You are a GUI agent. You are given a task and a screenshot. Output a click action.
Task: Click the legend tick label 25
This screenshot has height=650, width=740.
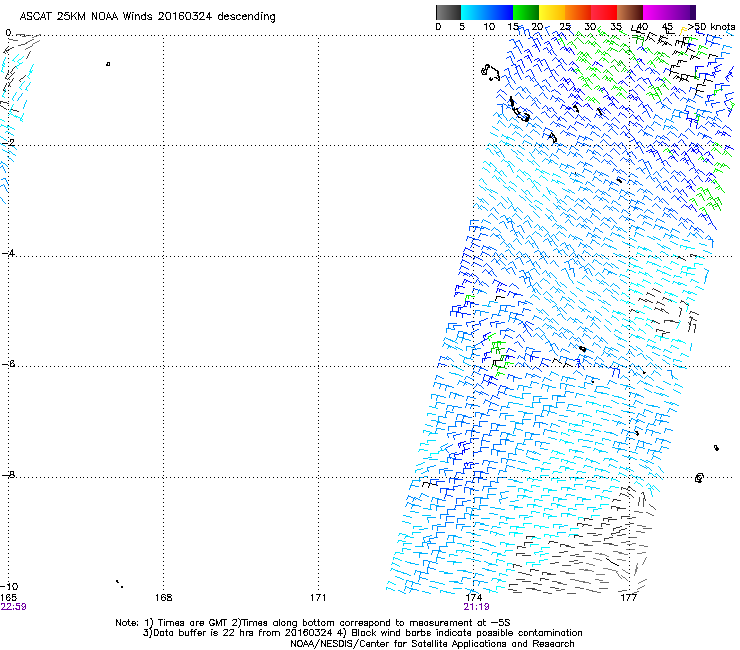(x=565, y=27)
